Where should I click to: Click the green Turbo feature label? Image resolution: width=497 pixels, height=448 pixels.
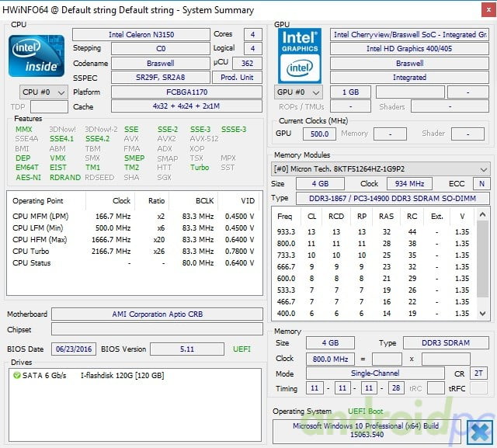click(x=200, y=167)
